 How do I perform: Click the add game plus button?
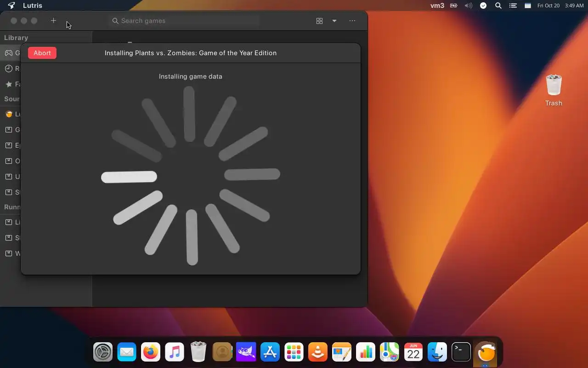53,21
